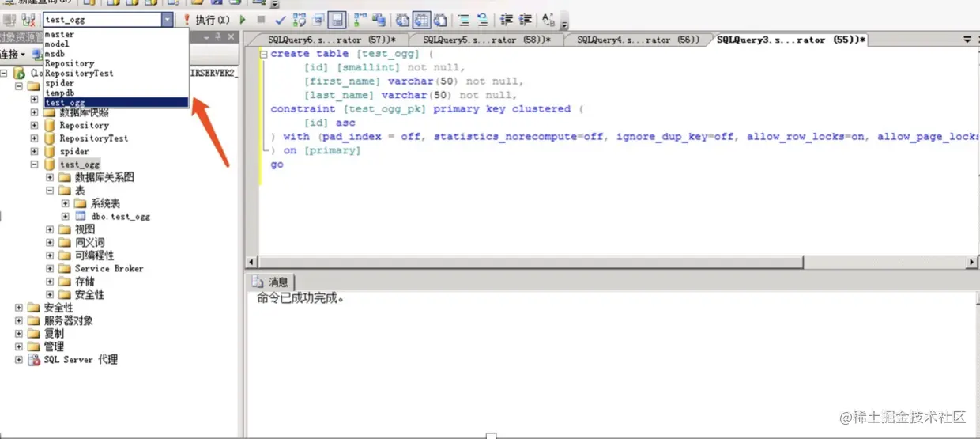The height and width of the screenshot is (439, 980).
Task: Click the gray Cancel Executing Query stop icon
Action: (261, 20)
